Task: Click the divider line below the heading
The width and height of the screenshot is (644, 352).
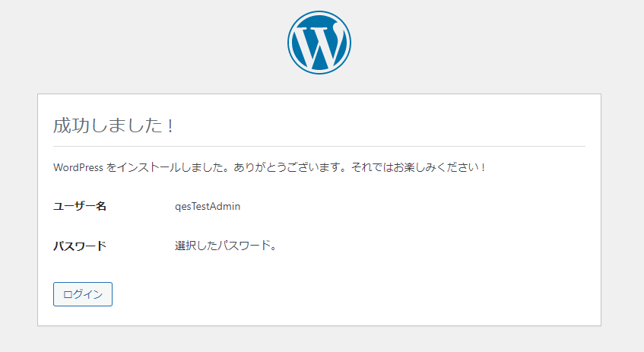Action: pyautogui.click(x=319, y=146)
